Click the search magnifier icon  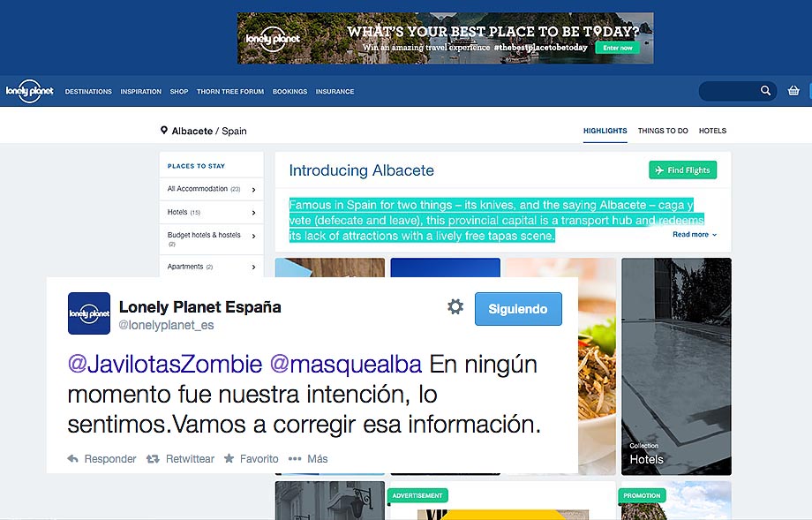point(765,91)
